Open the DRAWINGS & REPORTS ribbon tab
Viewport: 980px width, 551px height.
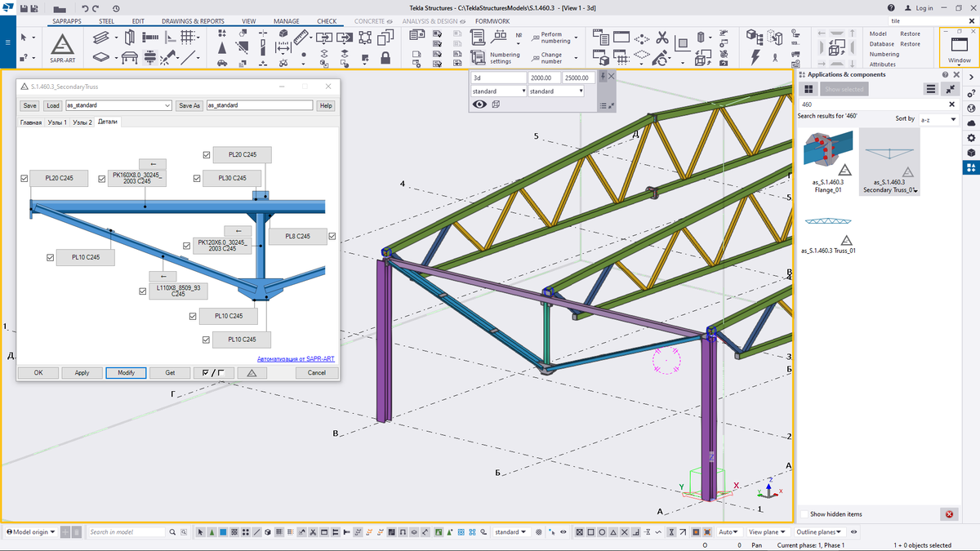[x=193, y=21]
